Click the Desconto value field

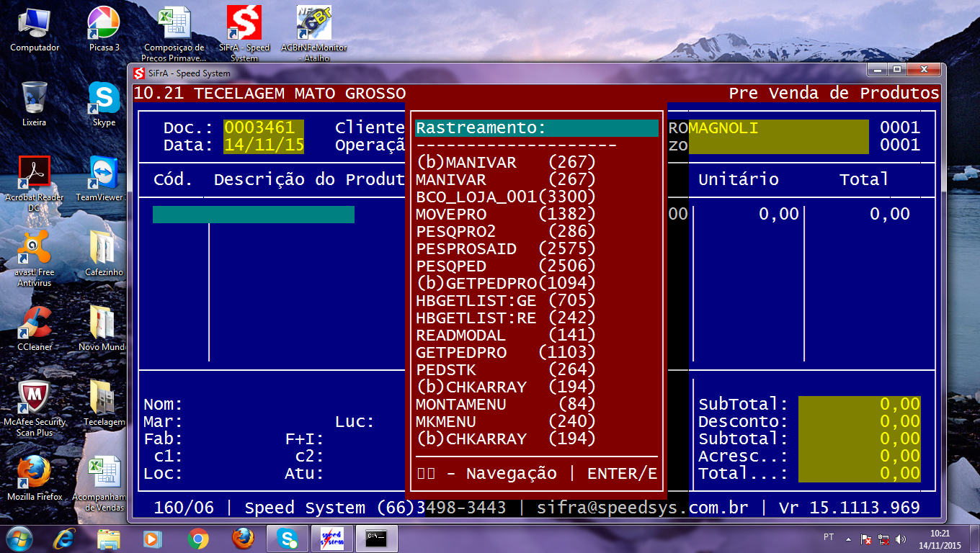860,422
